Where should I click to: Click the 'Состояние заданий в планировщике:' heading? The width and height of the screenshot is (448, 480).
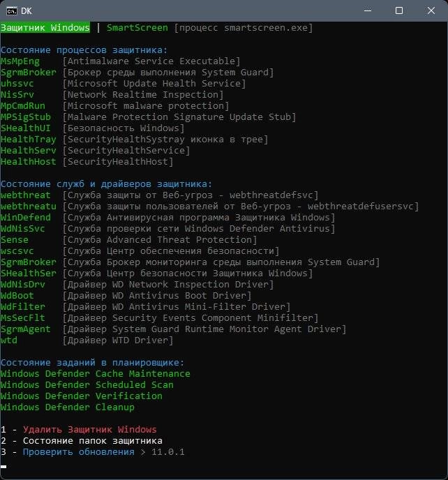(x=93, y=363)
